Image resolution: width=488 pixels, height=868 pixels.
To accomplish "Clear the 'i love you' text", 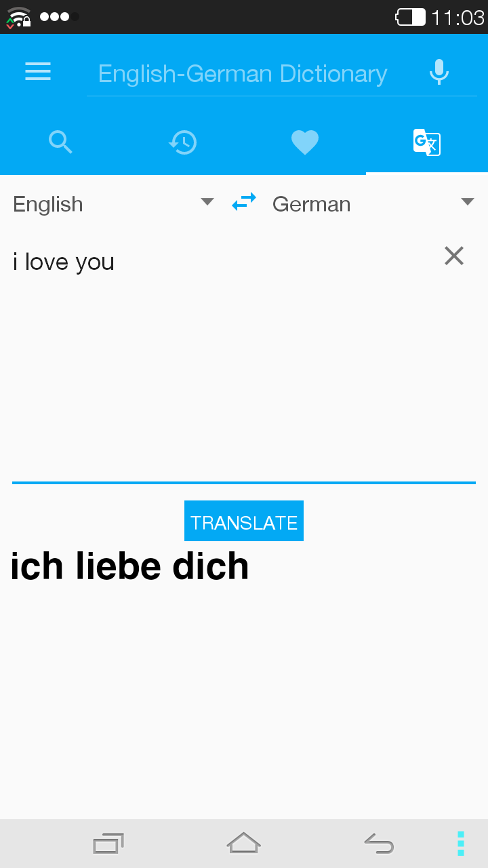I will (x=454, y=256).
